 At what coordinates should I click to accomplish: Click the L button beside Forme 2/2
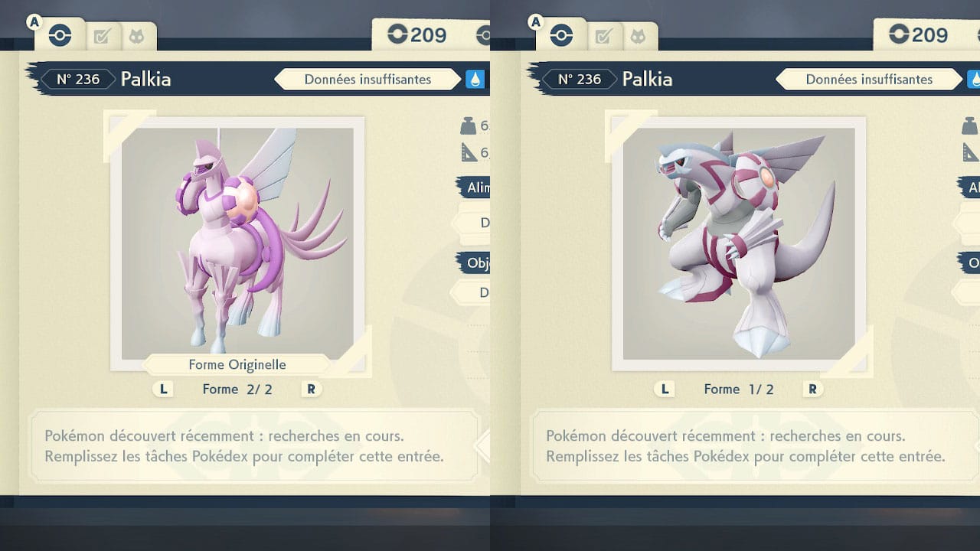(x=162, y=389)
